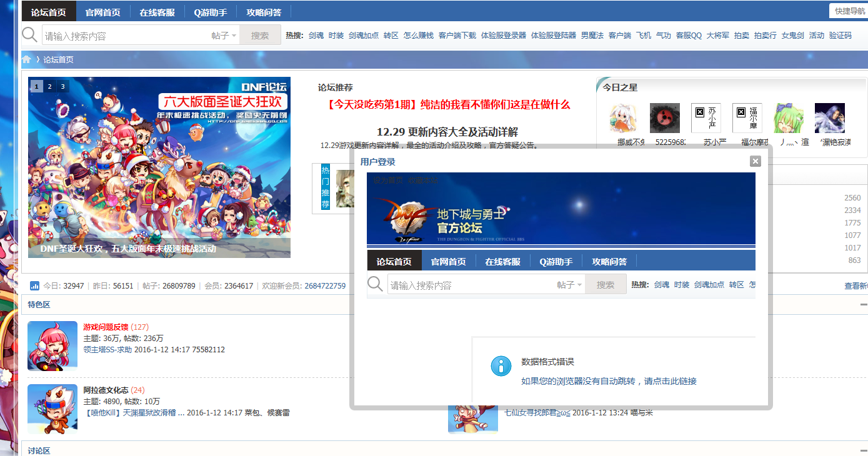
Task: Open the 帖子 dropdown inside the login dialog
Action: [569, 285]
